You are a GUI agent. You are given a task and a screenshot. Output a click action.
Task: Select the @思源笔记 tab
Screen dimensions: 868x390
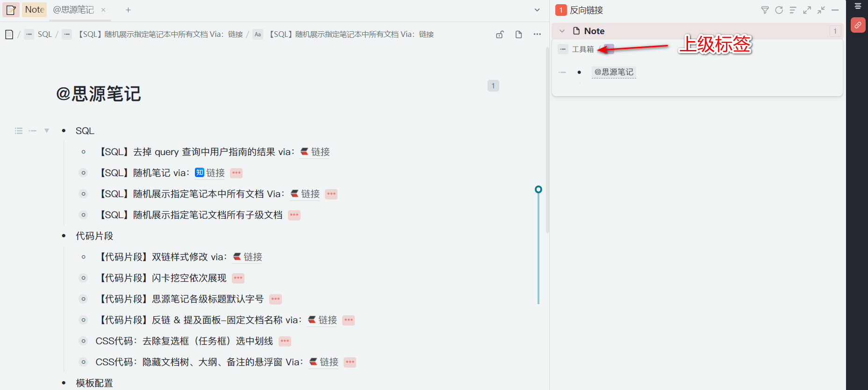(73, 10)
